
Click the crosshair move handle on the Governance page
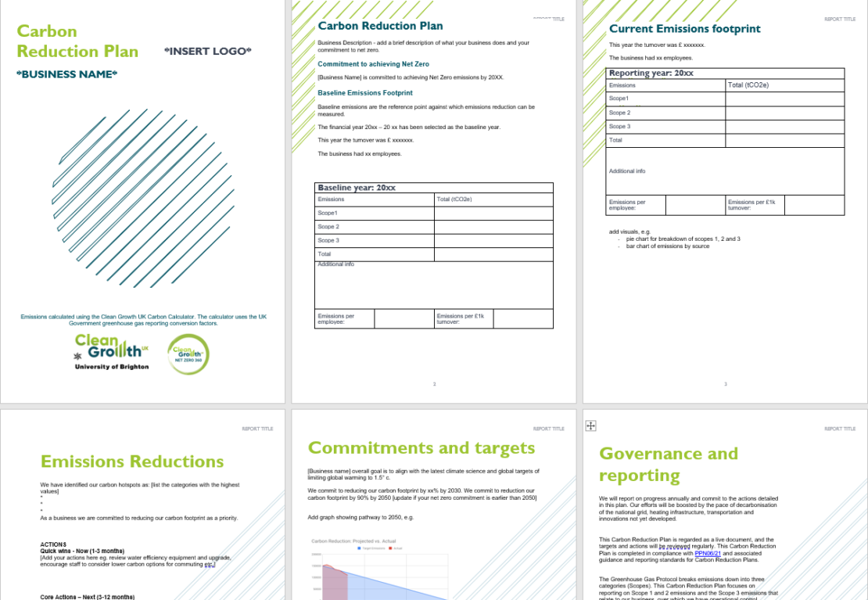590,426
